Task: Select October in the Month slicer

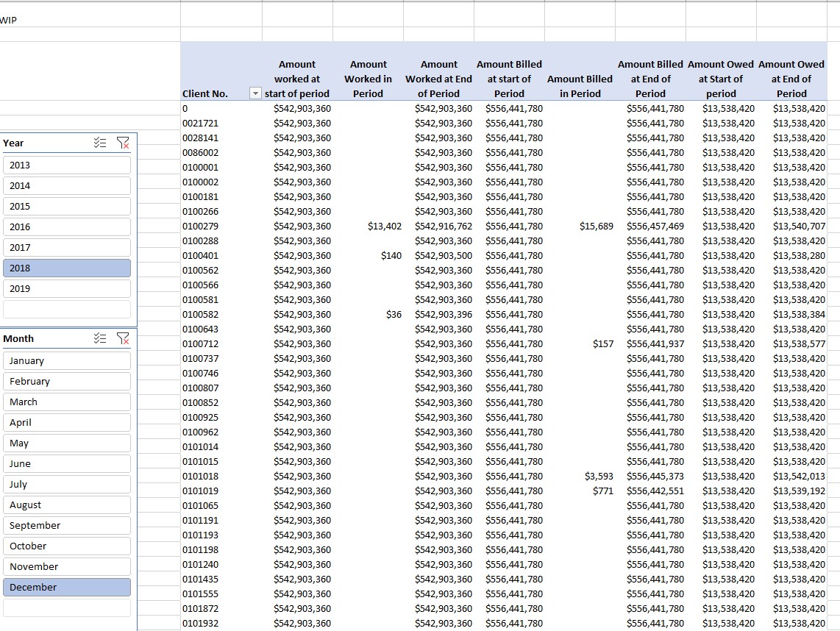Action: pyautogui.click(x=67, y=546)
